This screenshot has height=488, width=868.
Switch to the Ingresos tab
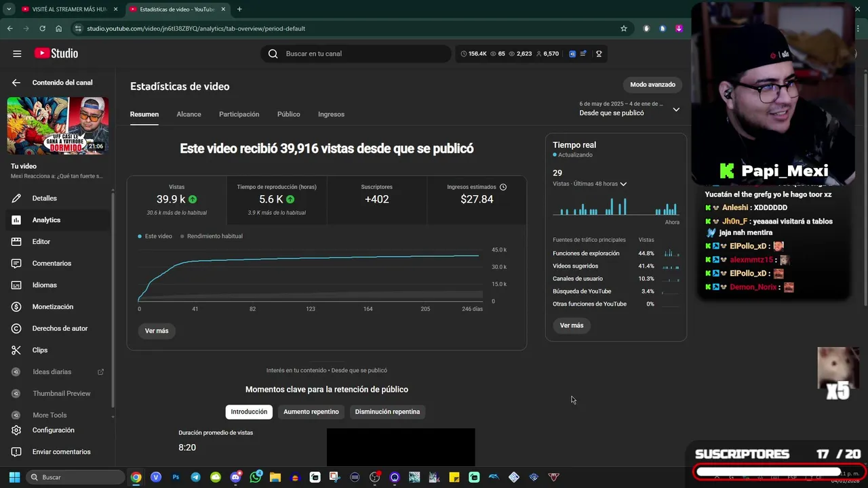[x=331, y=114]
